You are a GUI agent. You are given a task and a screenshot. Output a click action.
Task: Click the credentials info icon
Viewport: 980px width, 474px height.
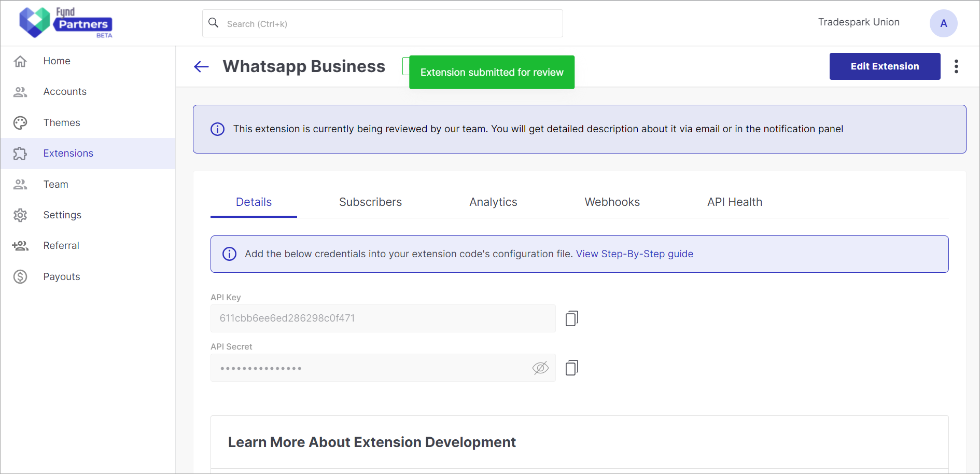[x=229, y=254]
